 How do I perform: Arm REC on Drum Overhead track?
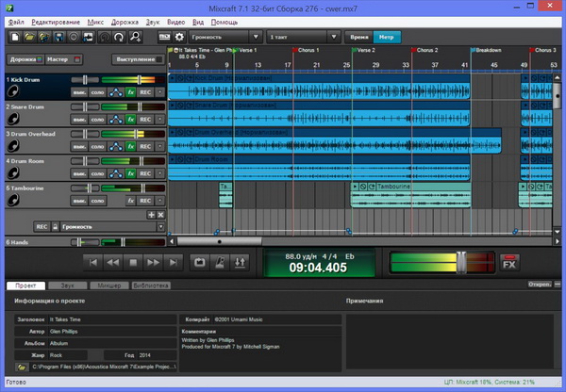tap(144, 147)
